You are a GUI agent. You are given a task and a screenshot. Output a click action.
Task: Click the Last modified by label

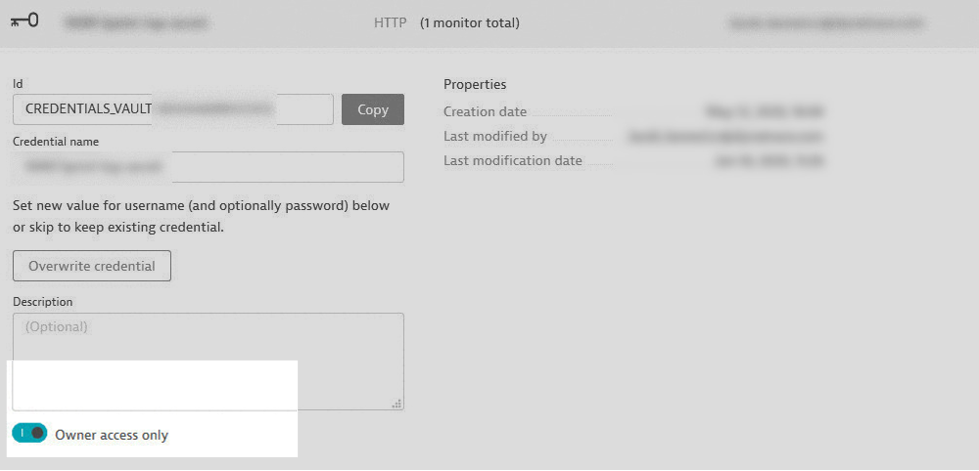click(495, 136)
